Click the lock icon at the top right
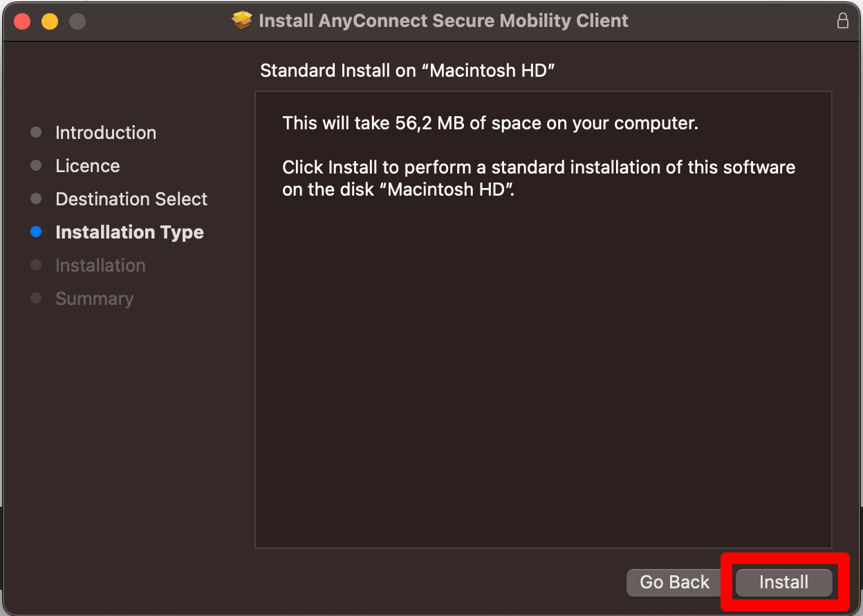 [x=843, y=21]
